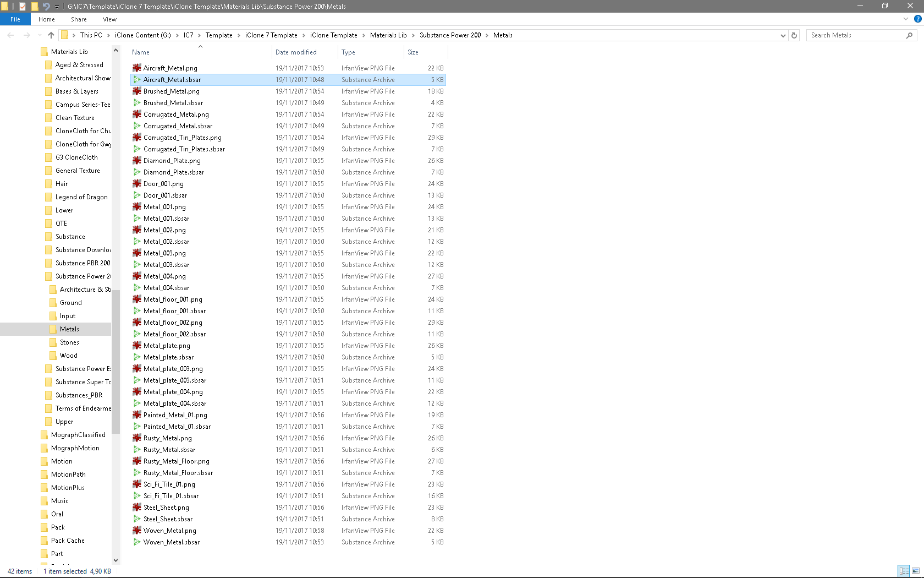Click the Properties checkmark icon in title bar
This screenshot has height=578, width=924.
tap(23, 7)
